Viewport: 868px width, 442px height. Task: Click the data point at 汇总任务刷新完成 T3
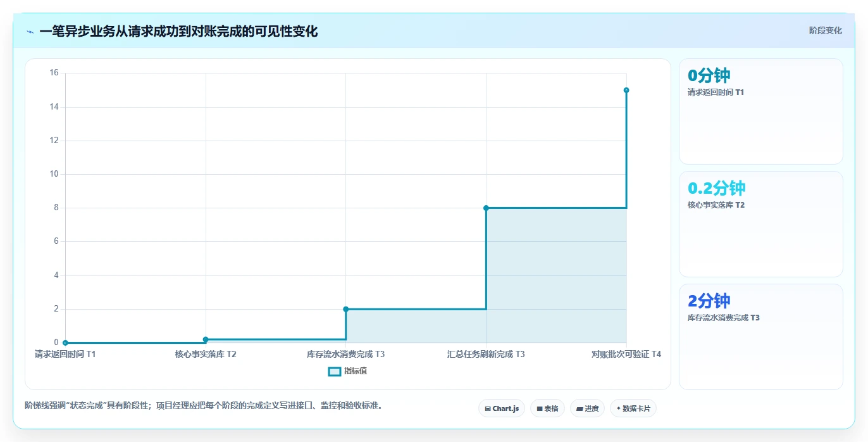click(486, 208)
